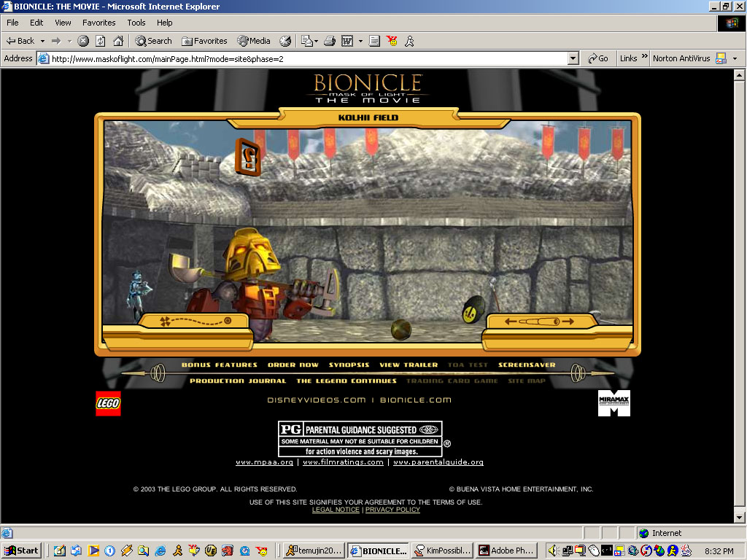
Task: Click the golden-masked Matoran character
Action: click(255, 281)
